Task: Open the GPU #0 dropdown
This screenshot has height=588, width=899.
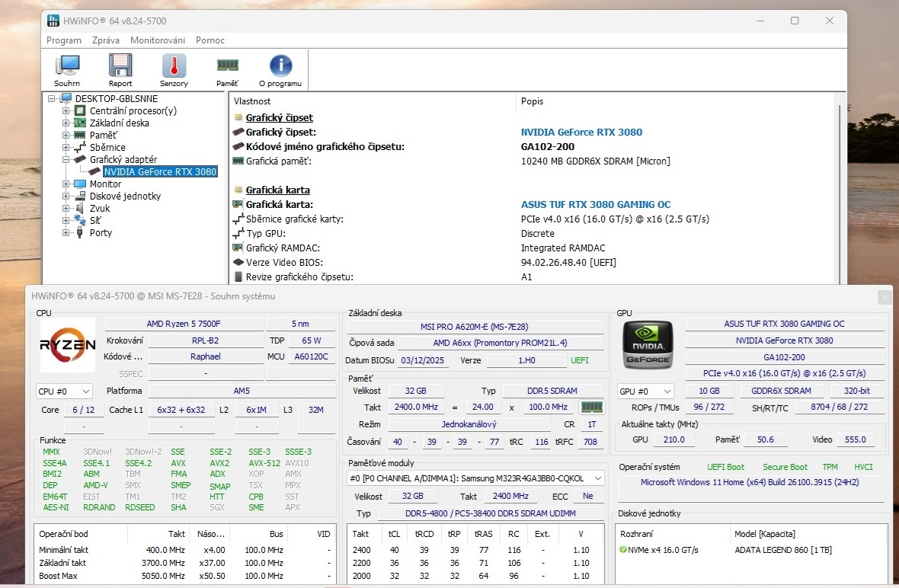Action: pyautogui.click(x=646, y=391)
